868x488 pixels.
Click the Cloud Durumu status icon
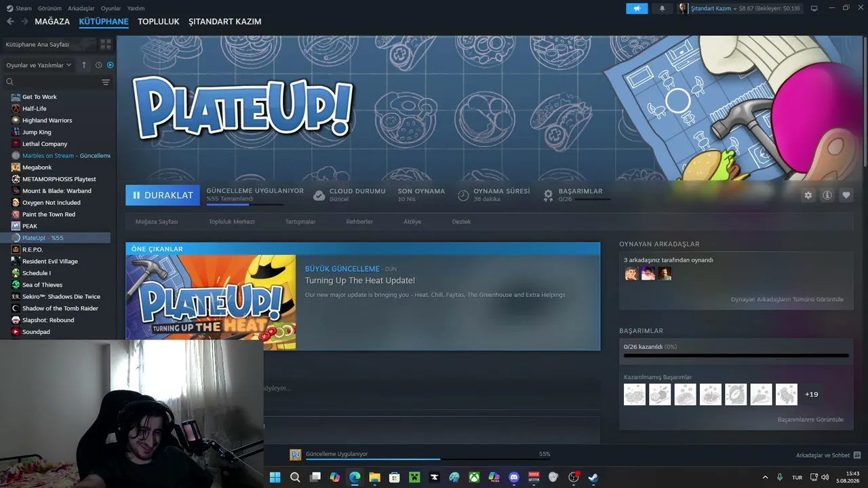(x=319, y=195)
